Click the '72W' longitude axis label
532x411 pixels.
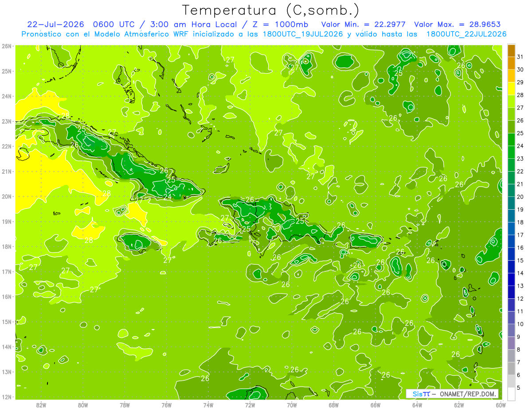(250, 404)
